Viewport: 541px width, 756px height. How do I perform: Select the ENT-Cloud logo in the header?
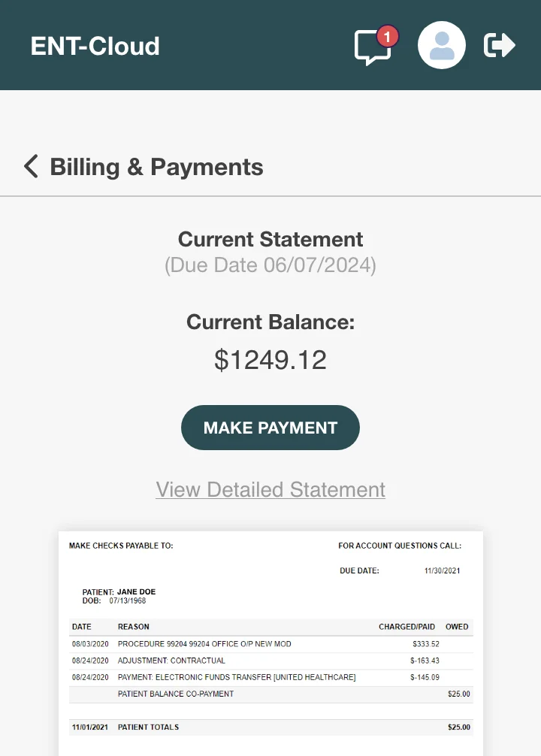pos(95,46)
